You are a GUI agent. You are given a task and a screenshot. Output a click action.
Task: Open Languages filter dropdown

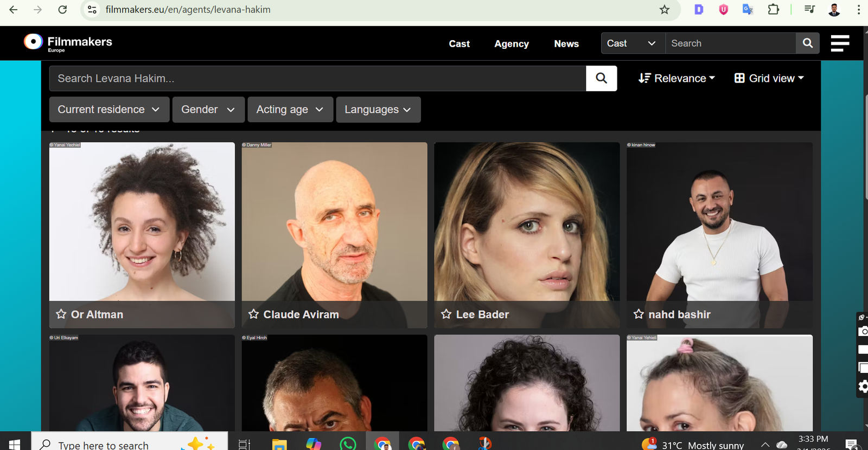(378, 110)
